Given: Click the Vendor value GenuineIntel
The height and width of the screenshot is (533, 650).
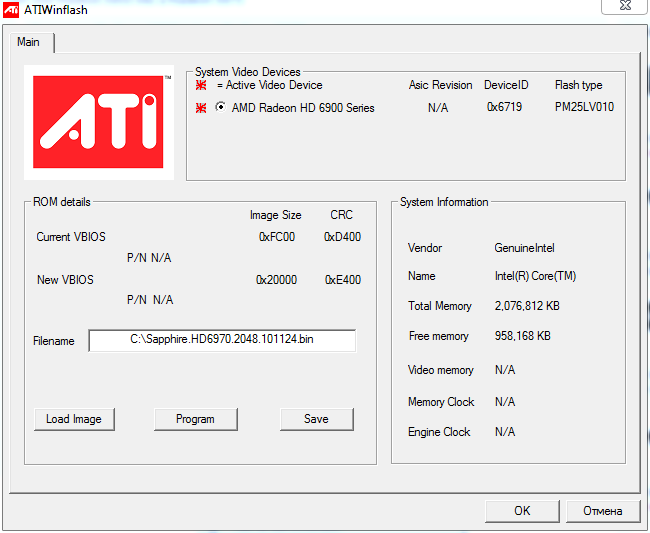Looking at the screenshot, I should 524,248.
